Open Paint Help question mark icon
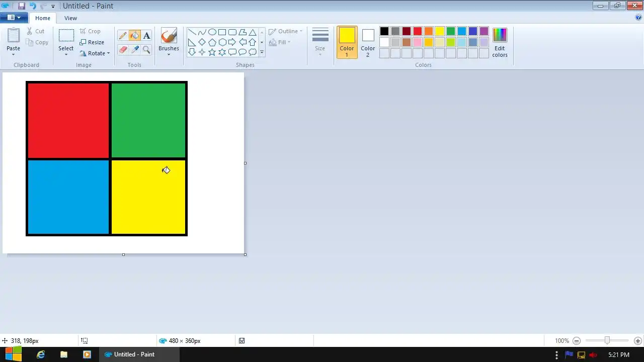Viewport: 644px width, 362px height. 638,18
